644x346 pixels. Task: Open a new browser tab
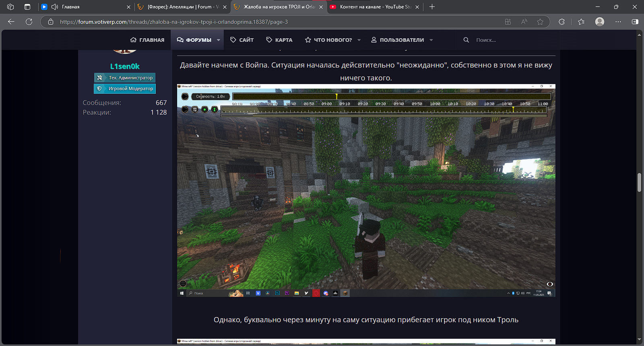coord(432,7)
